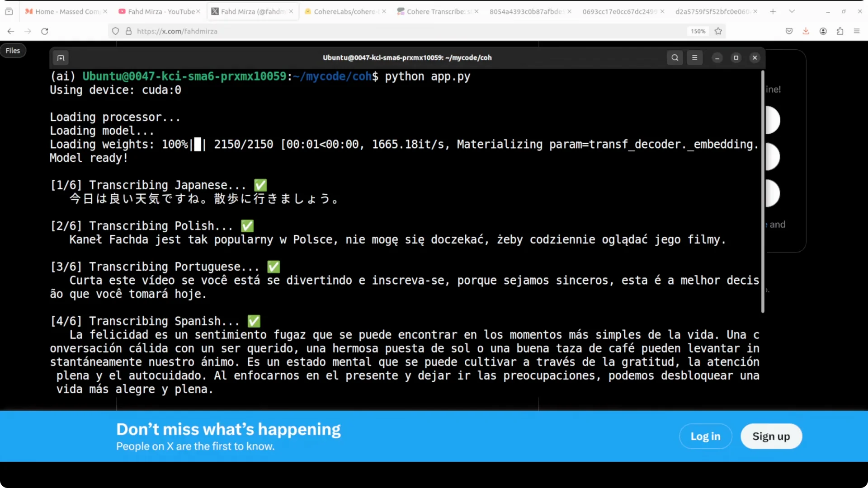The height and width of the screenshot is (488, 868).
Task: Click the Log in button
Action: click(705, 436)
